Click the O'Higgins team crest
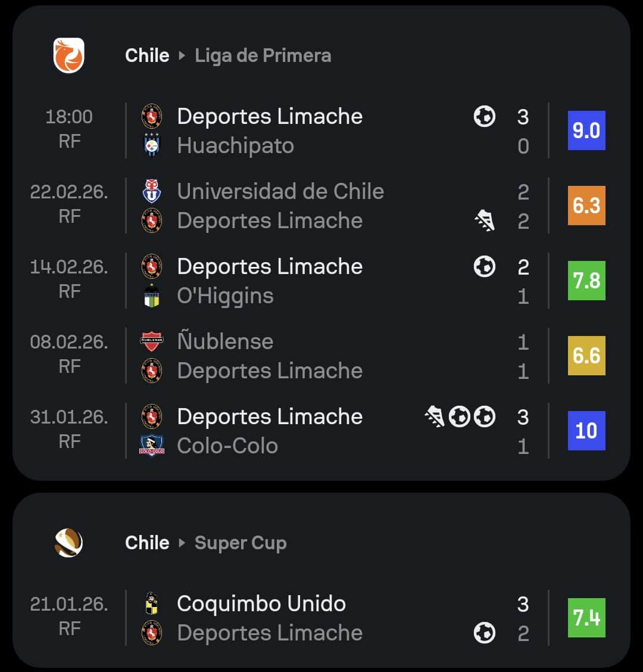 click(x=152, y=295)
